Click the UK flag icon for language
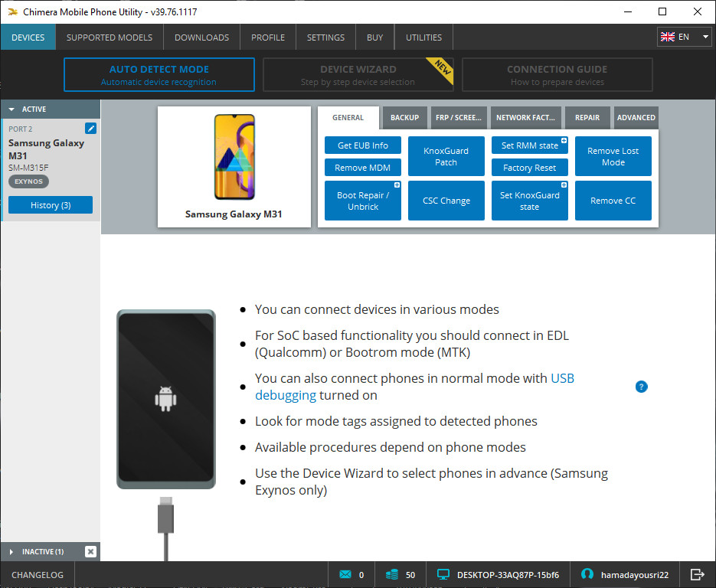This screenshot has height=588, width=716. tap(666, 36)
